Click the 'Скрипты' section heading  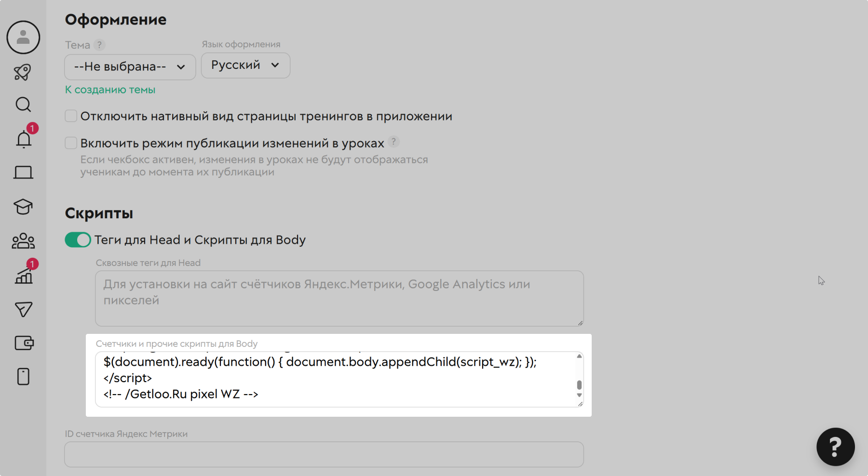(x=99, y=213)
